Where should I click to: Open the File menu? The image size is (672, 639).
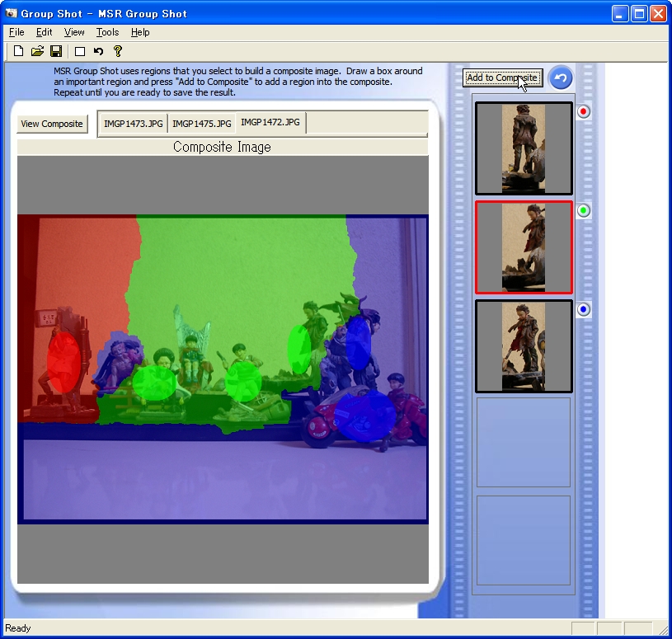coord(16,32)
